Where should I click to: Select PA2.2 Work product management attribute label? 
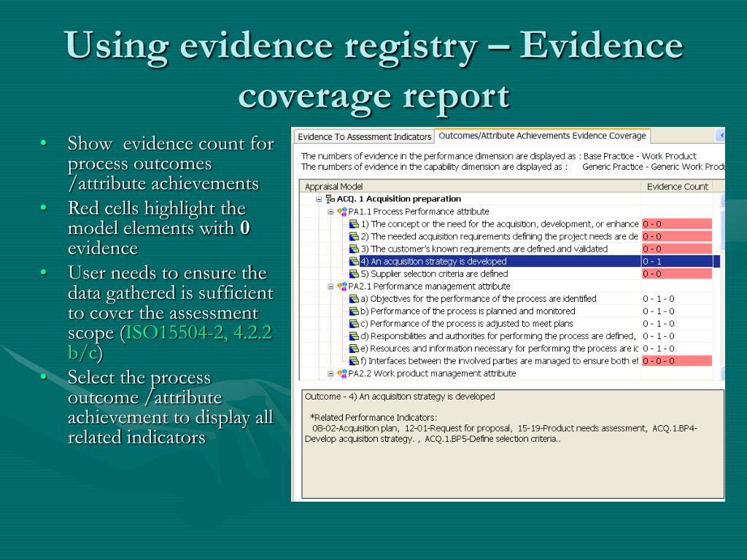tap(432, 374)
